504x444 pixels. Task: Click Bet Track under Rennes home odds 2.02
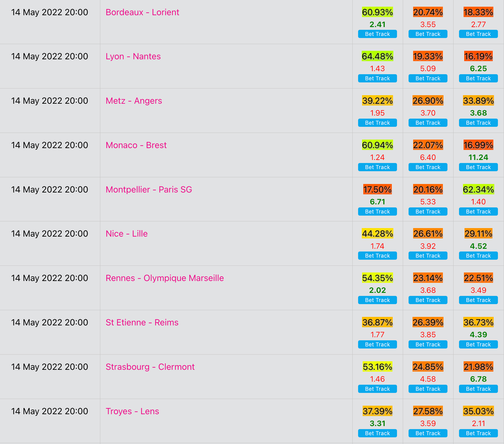378,300
